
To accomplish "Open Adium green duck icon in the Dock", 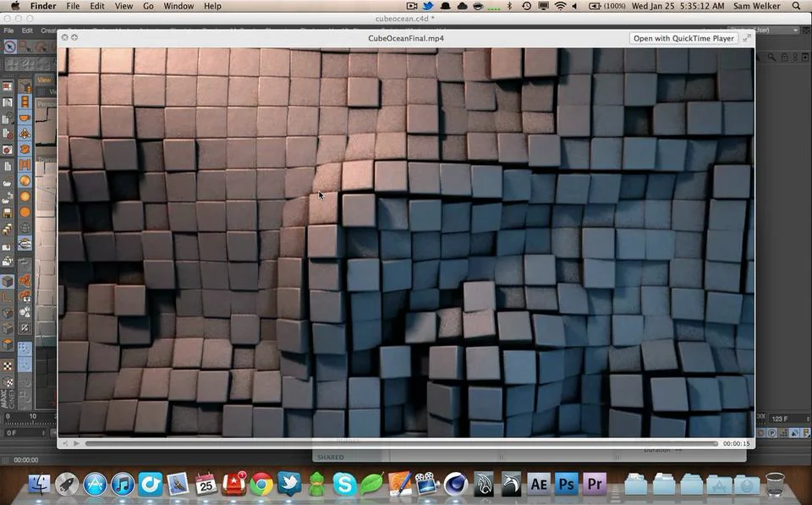I will coord(317,484).
